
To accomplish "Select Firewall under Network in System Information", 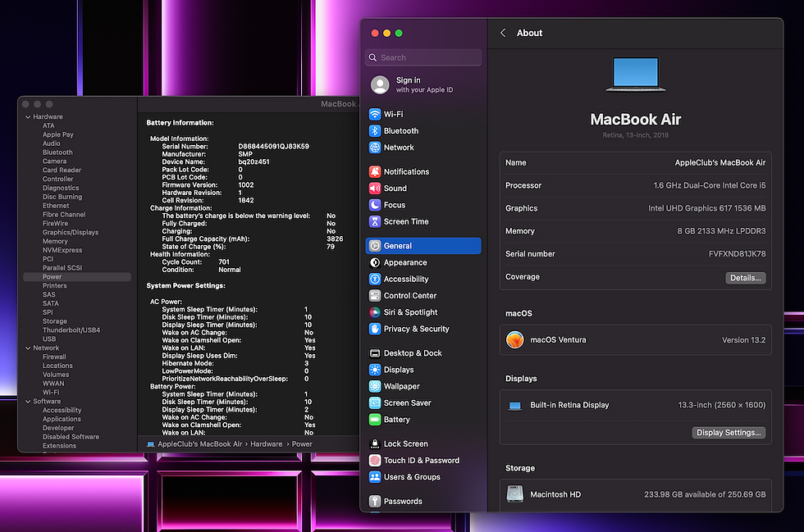I will pyautogui.click(x=54, y=357).
